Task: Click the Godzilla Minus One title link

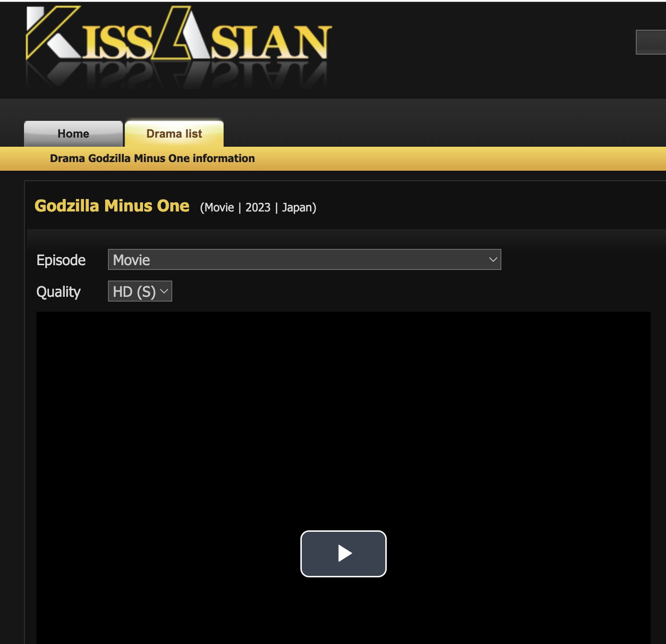Action: [x=112, y=206]
